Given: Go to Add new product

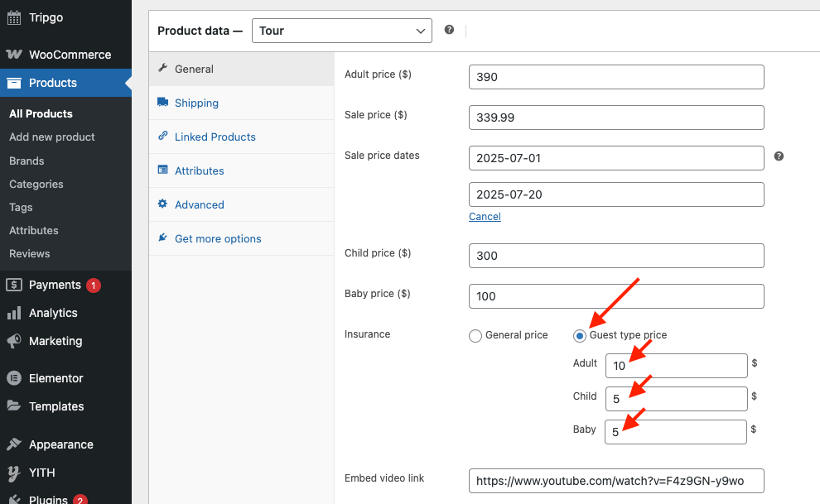Looking at the screenshot, I should pyautogui.click(x=52, y=137).
